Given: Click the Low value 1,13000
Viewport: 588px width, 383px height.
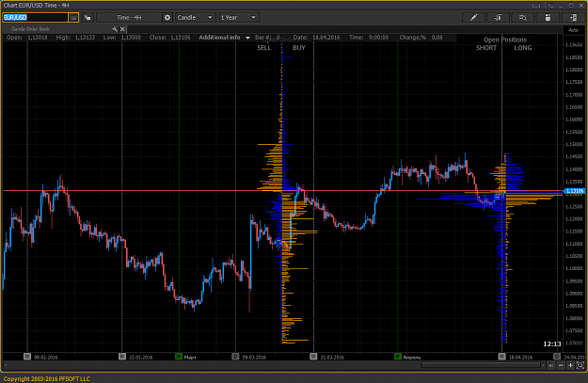Looking at the screenshot, I should (x=131, y=38).
